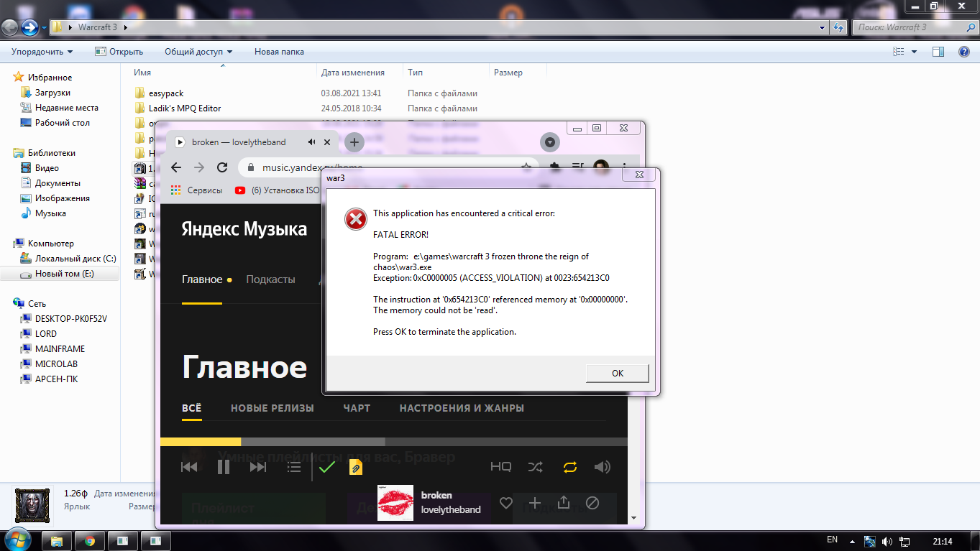Open Рабочий стол in sidebar
The width and height of the screenshot is (980, 551).
pos(63,123)
